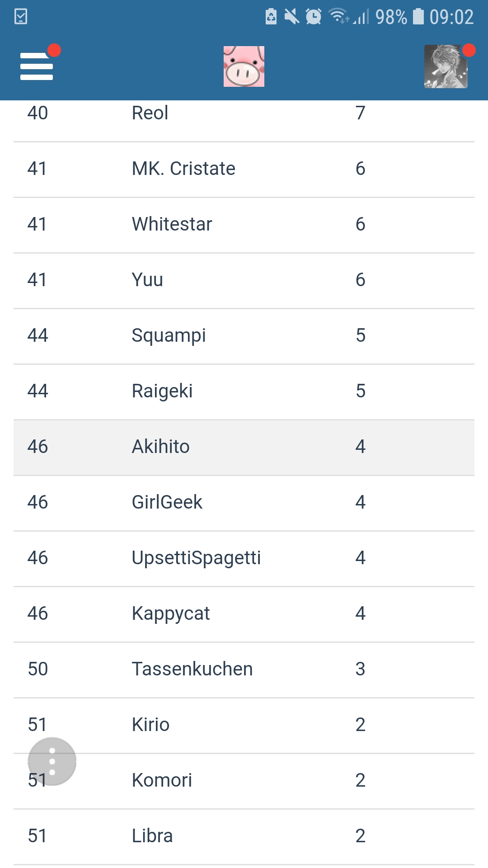Tap the battery status icon
Screen dimensions: 488x868
click(419, 17)
